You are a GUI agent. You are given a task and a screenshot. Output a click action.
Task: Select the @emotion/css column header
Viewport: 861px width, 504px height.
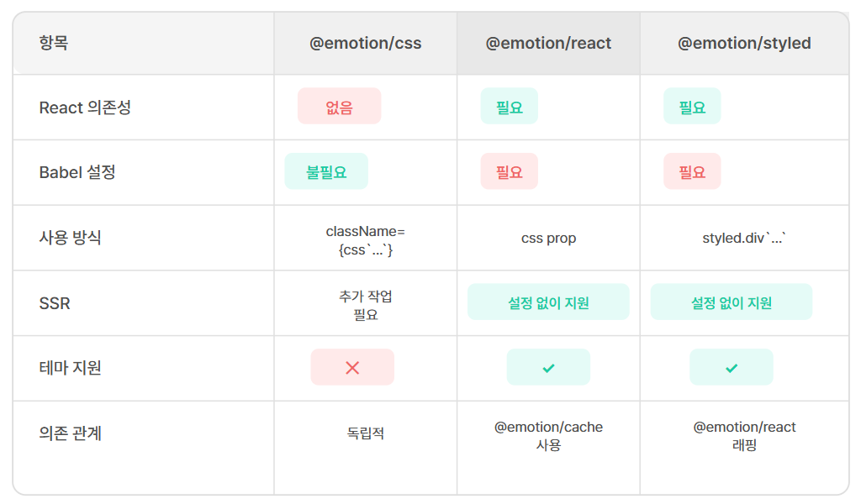click(365, 44)
